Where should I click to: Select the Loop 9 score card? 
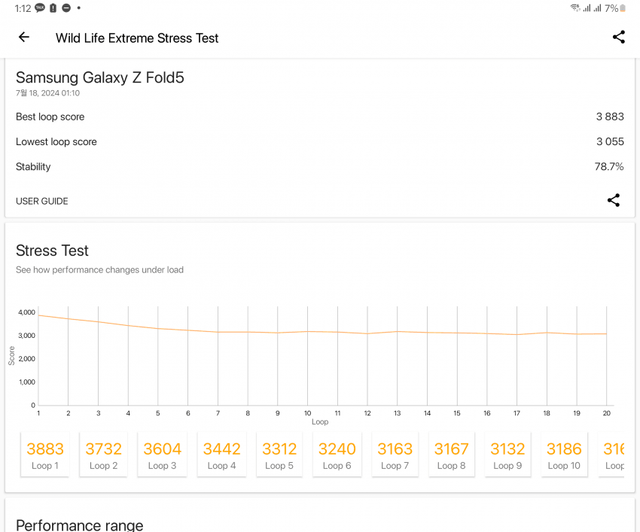508,455
